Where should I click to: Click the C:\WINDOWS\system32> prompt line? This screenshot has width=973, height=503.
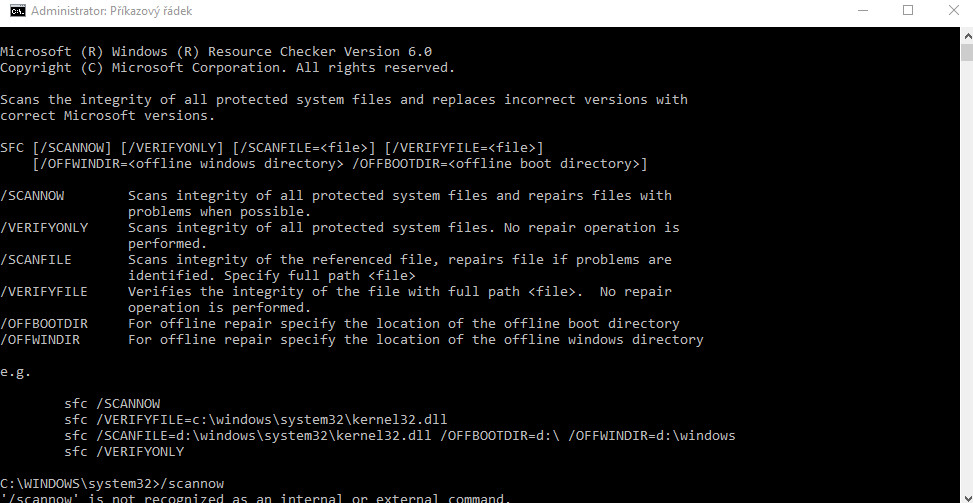[112, 483]
